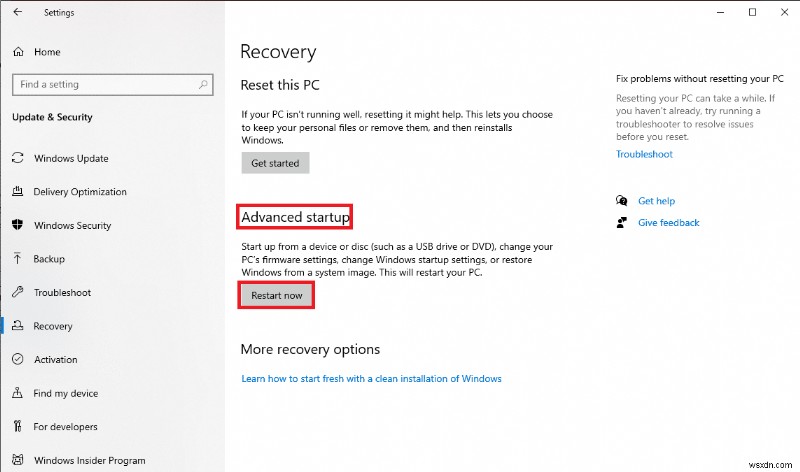This screenshot has width=800, height=472.
Task: Click the Home icon in sidebar
Action: (x=18, y=51)
